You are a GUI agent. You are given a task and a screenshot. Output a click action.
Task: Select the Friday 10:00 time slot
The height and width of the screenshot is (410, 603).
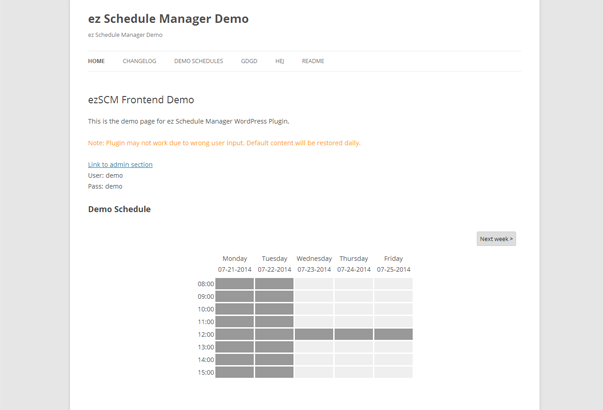pos(393,309)
